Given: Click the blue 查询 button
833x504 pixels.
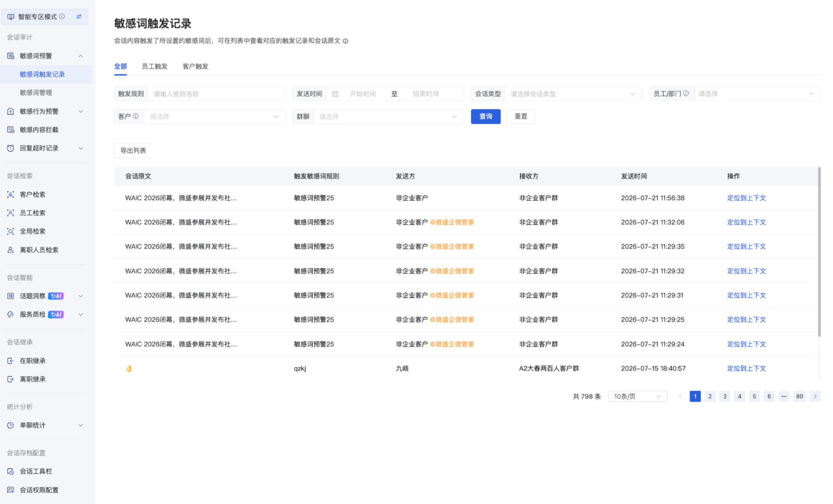Looking at the screenshot, I should coord(486,117).
